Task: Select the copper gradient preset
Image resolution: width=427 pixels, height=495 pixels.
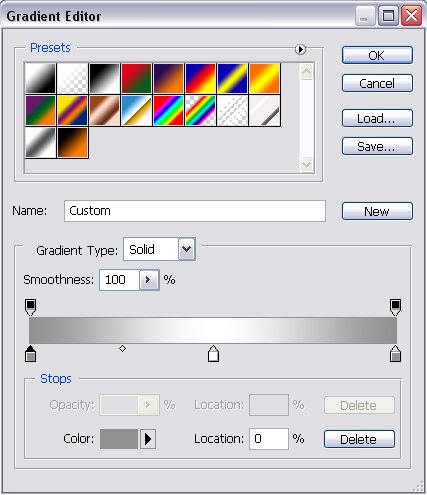Action: (104, 111)
